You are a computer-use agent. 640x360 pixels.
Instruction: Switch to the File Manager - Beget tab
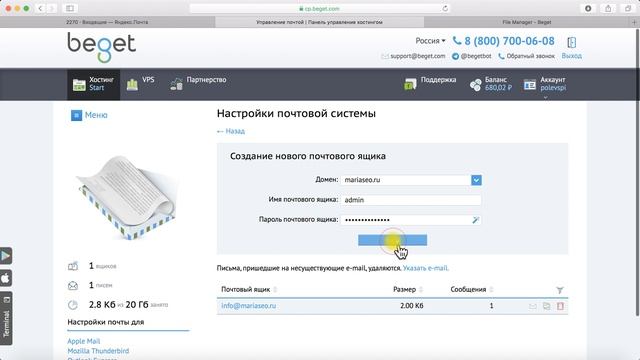tap(527, 22)
